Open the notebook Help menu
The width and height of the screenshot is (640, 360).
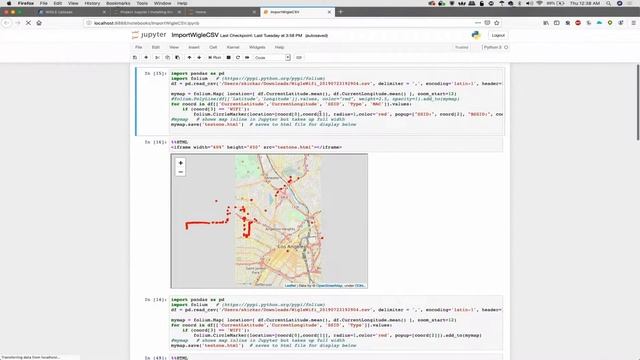[x=280, y=47]
